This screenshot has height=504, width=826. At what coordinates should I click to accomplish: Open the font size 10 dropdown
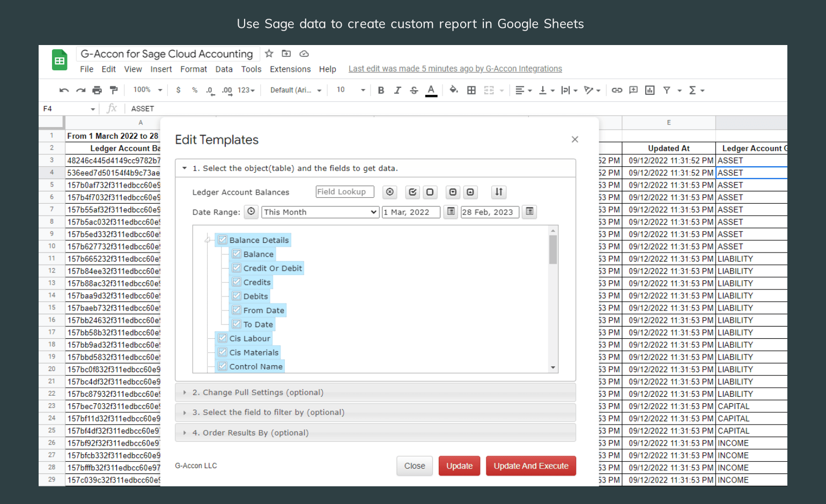pyautogui.click(x=351, y=90)
